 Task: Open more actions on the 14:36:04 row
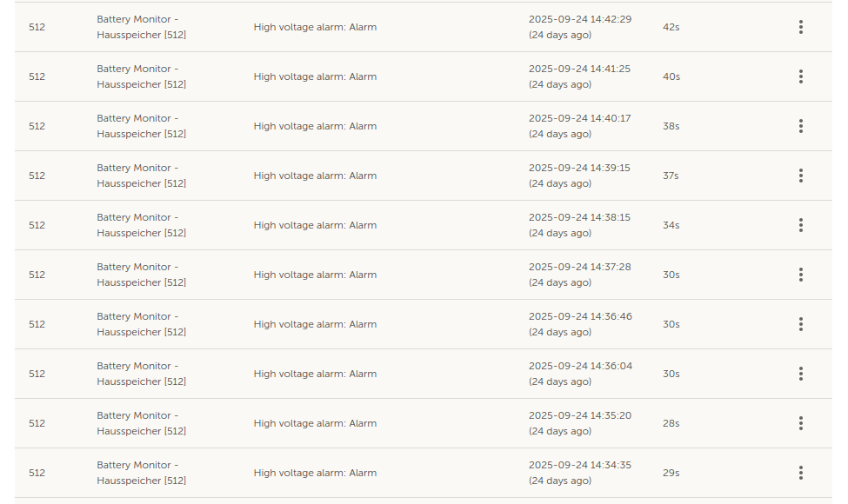(800, 374)
